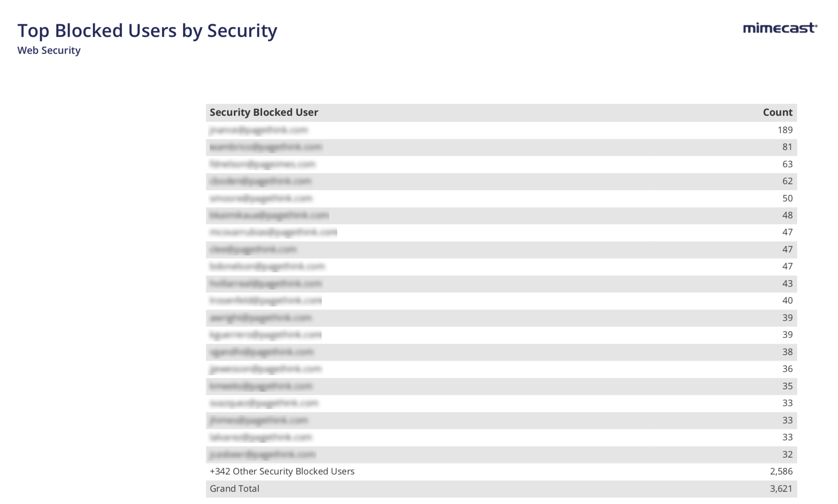The height and width of the screenshot is (504, 838).
Task: Click the Grand Total row label
Action: [x=234, y=489]
